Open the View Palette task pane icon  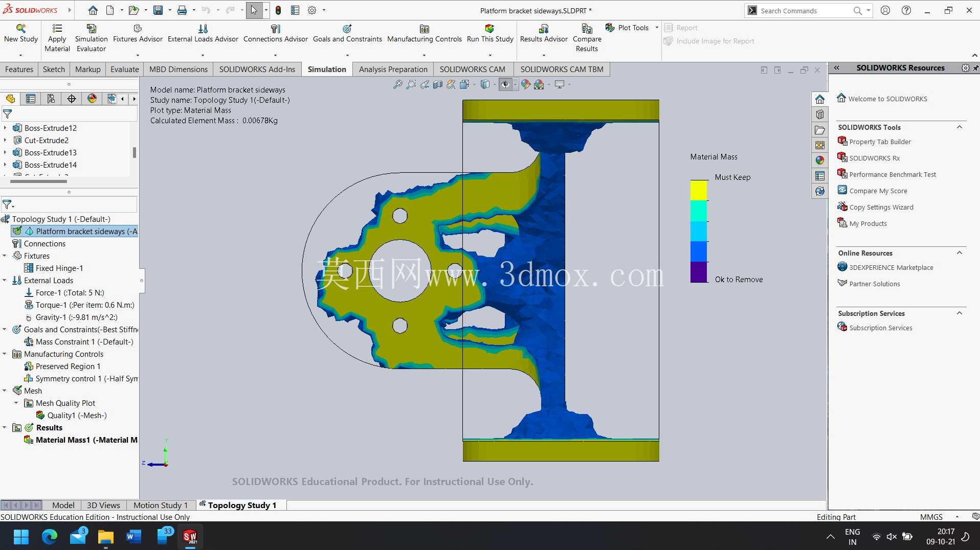(x=820, y=145)
